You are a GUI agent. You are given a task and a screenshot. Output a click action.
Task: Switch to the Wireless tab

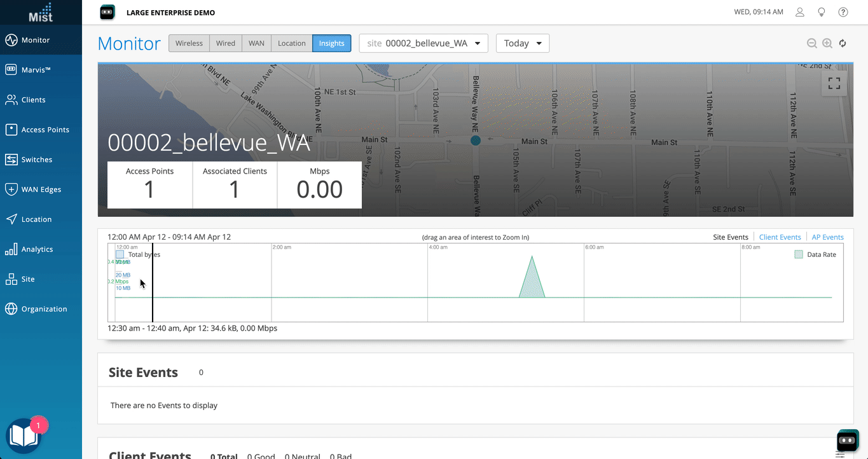click(x=189, y=43)
